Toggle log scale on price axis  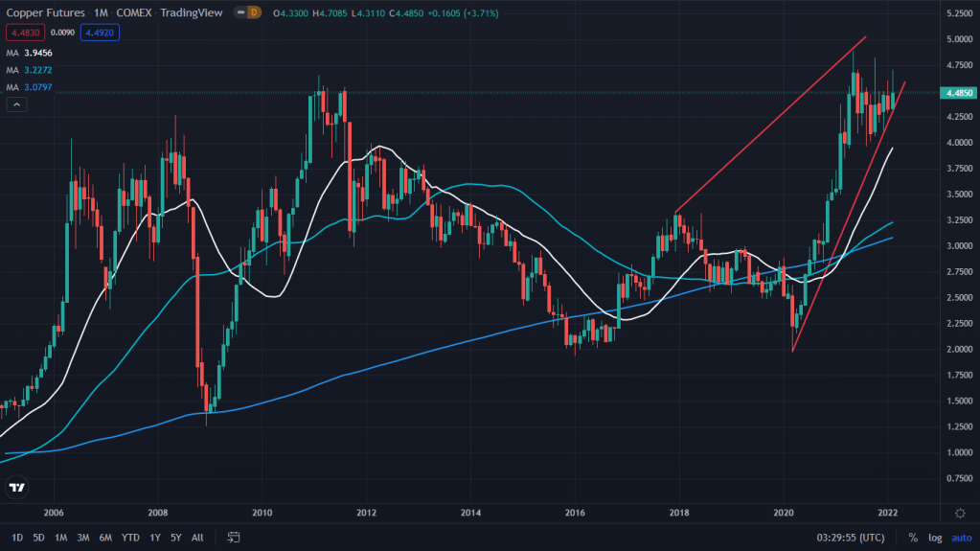click(x=935, y=538)
